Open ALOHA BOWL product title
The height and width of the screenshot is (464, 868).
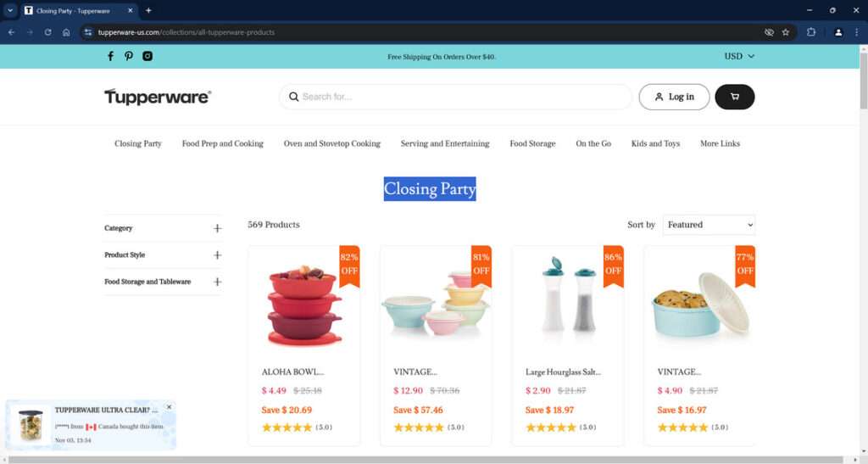[x=292, y=372]
